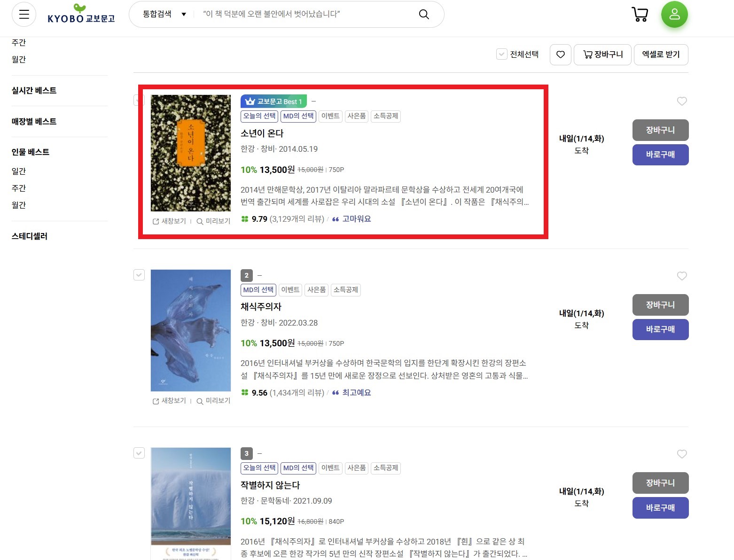This screenshot has height=560, width=734.
Task: Open the 채식주의자 title link
Action: tap(261, 307)
